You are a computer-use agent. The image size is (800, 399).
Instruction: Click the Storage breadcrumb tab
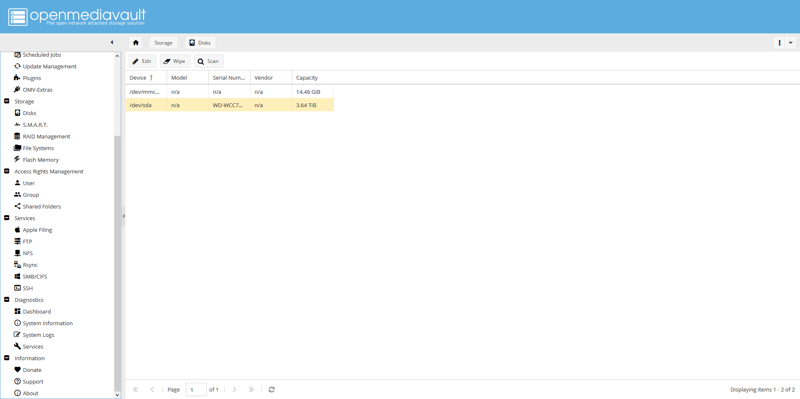tap(163, 43)
